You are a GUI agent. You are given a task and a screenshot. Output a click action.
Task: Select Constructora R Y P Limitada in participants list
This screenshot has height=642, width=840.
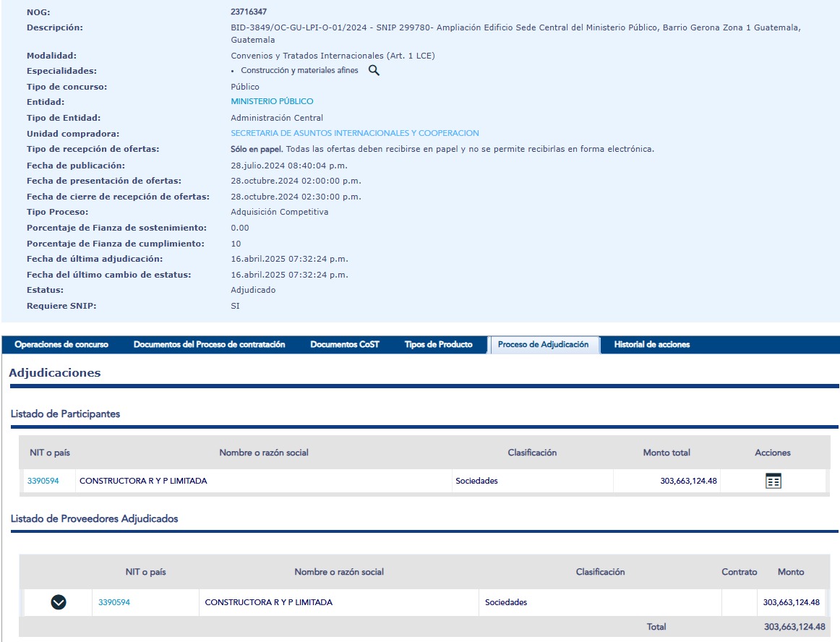point(143,481)
